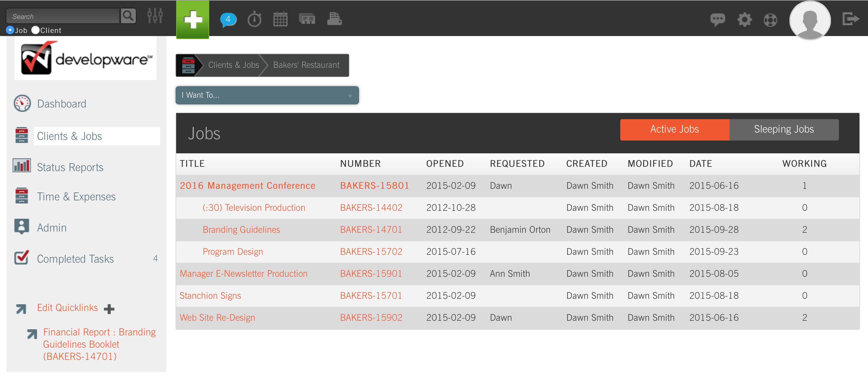Click the Clients & Jobs breadcrumb
Image resolution: width=868 pixels, height=380 pixels.
tap(233, 65)
